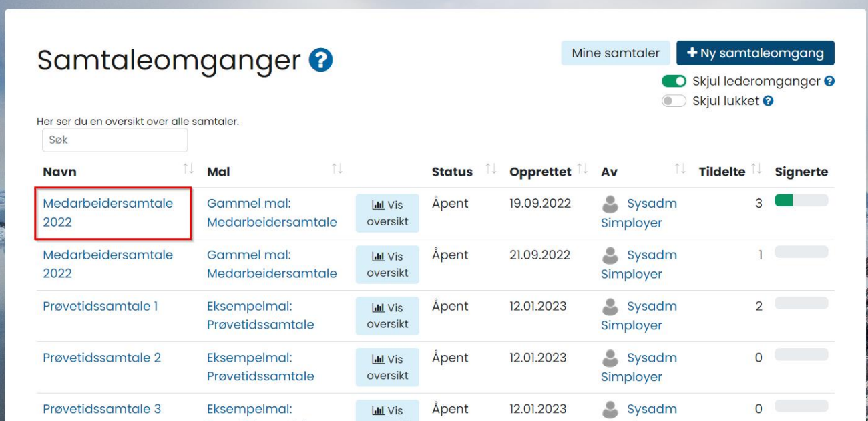Click Åpent status in Prøvetidssamtale 1 row
This screenshot has height=421, width=868.
pyautogui.click(x=450, y=307)
